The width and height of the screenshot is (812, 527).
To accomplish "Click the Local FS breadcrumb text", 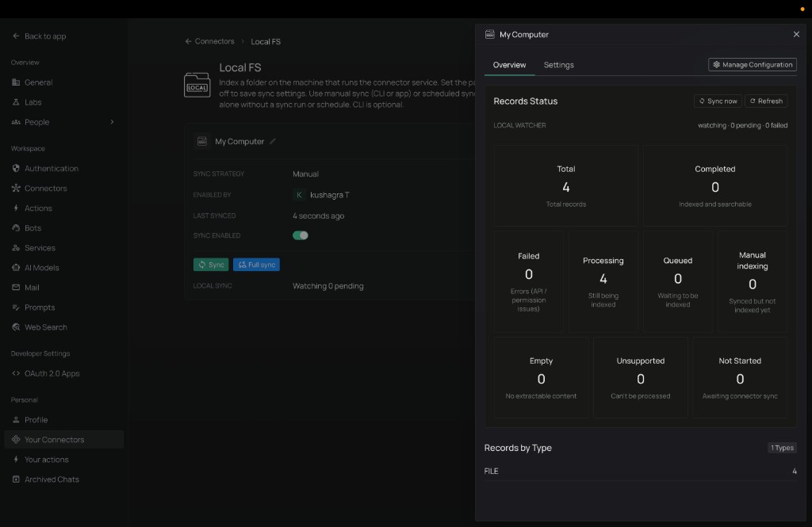I will point(266,41).
